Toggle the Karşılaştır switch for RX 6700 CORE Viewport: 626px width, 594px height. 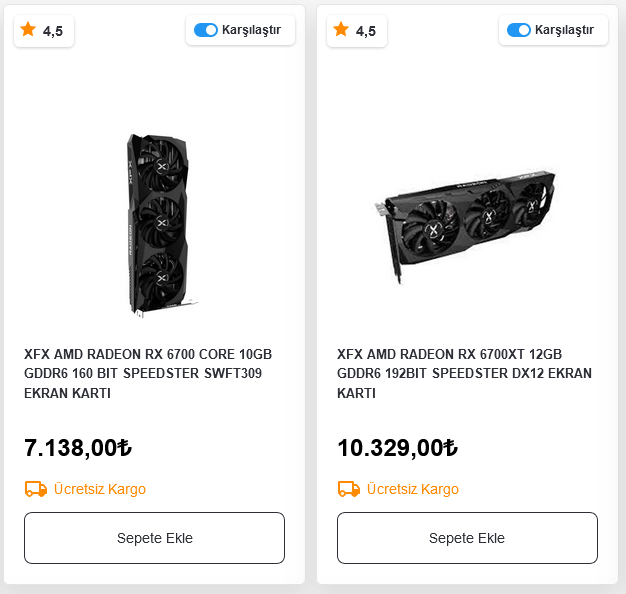[x=206, y=30]
